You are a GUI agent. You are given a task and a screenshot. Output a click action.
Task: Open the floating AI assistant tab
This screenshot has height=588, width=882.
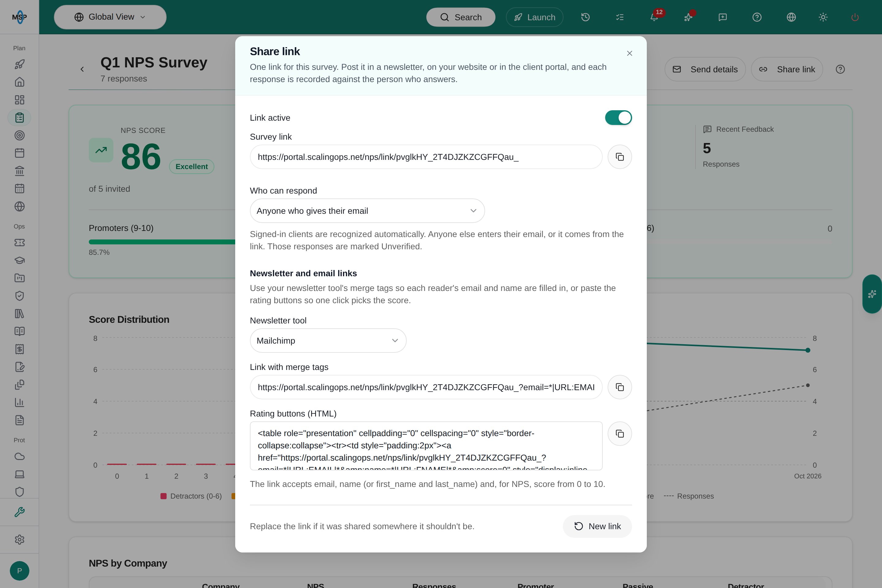[x=872, y=294]
